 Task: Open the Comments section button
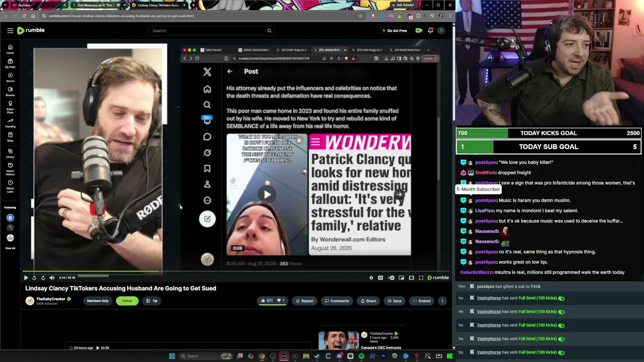[x=337, y=301]
